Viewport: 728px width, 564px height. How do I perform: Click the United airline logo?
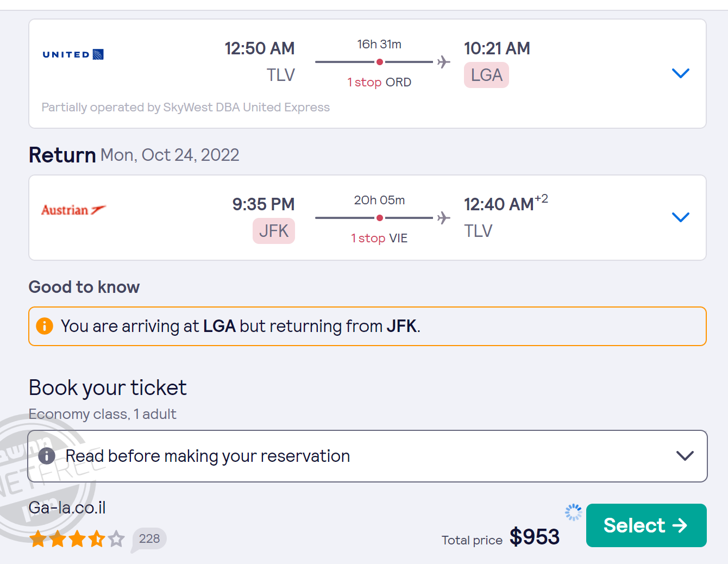pos(73,54)
